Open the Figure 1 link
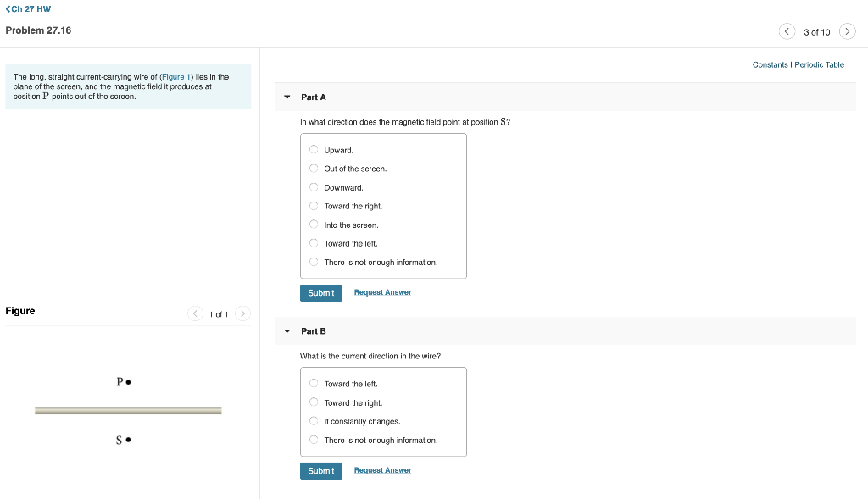Image resolution: width=868 pixels, height=499 pixels. [176, 77]
